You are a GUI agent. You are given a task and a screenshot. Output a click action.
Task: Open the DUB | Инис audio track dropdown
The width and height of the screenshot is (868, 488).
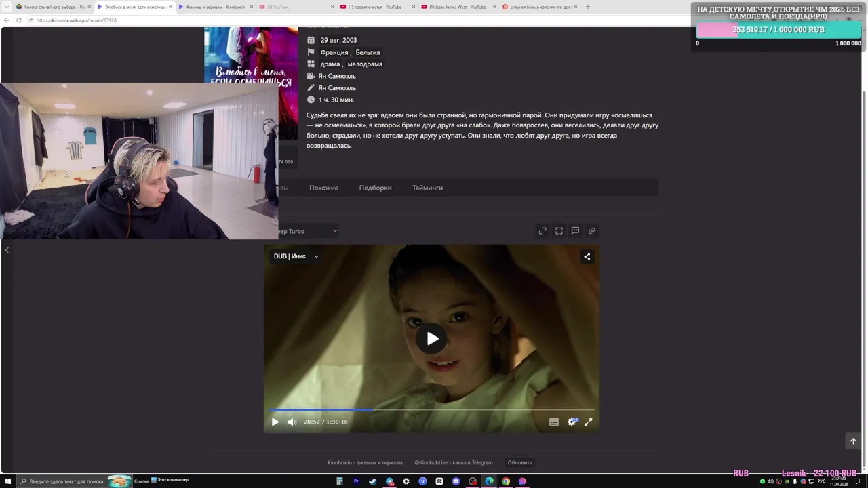[296, 256]
